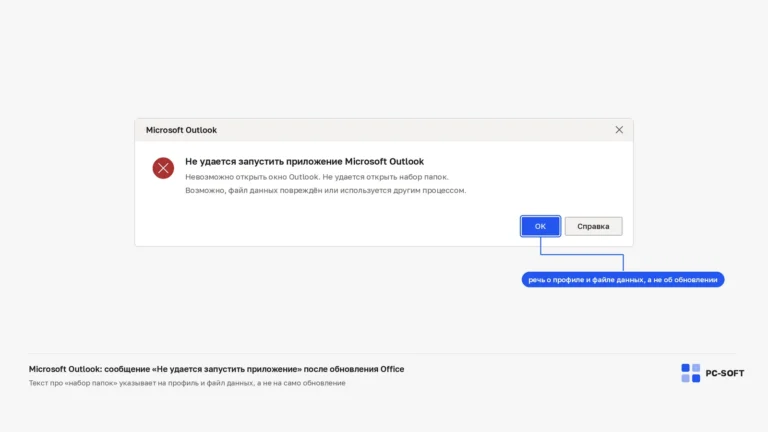768x432 pixels.
Task: Close the Microsoft Outlook error dialog
Action: 619,130
